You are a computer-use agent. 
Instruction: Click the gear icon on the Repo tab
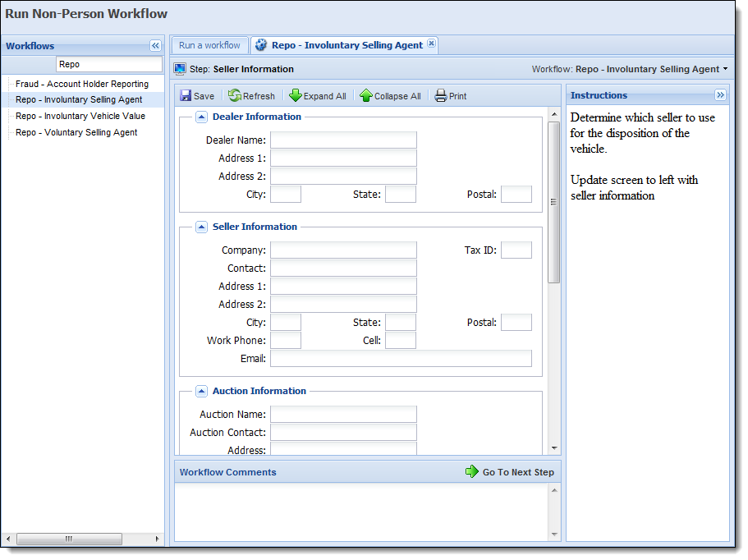(261, 45)
